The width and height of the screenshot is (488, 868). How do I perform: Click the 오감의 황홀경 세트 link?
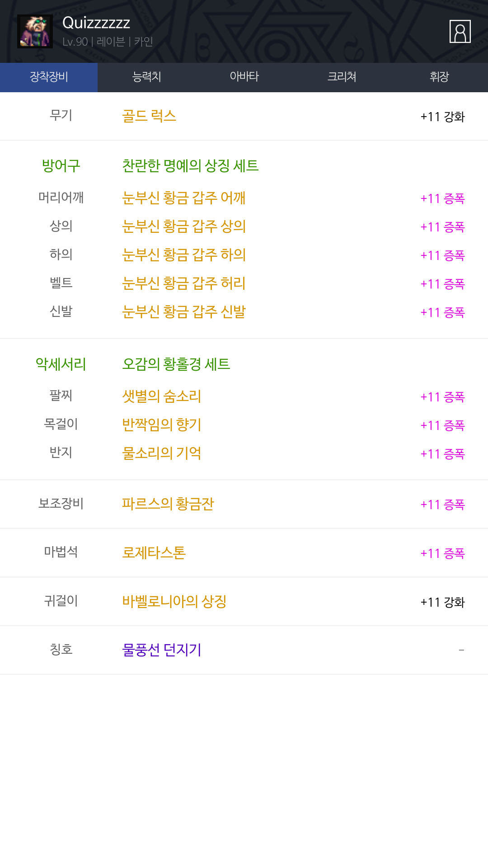pos(176,364)
